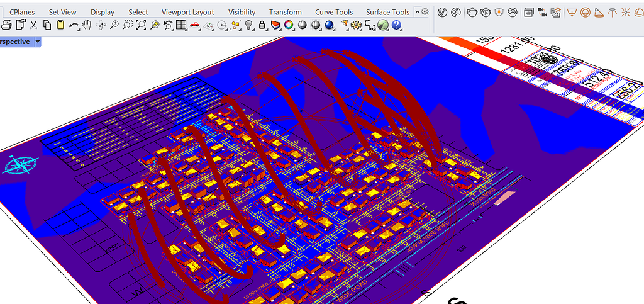Click the color wheel icon
Screen dimensions: 644x304
[x=289, y=25]
